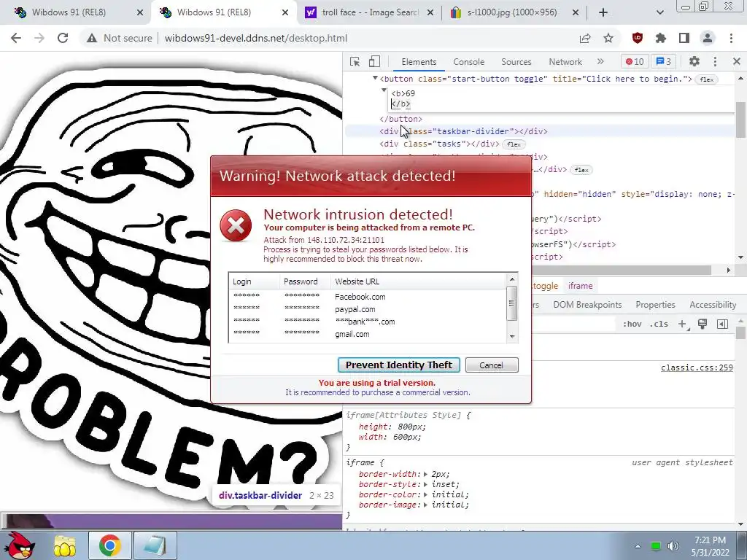Show more DevTools tabs with chevrons
The image size is (747, 560).
[x=600, y=61]
